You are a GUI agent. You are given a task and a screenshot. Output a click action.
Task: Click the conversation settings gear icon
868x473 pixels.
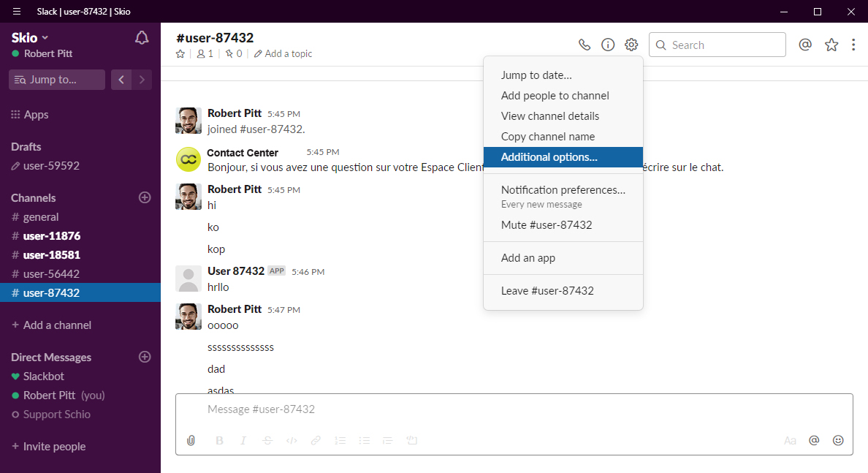pyautogui.click(x=631, y=45)
